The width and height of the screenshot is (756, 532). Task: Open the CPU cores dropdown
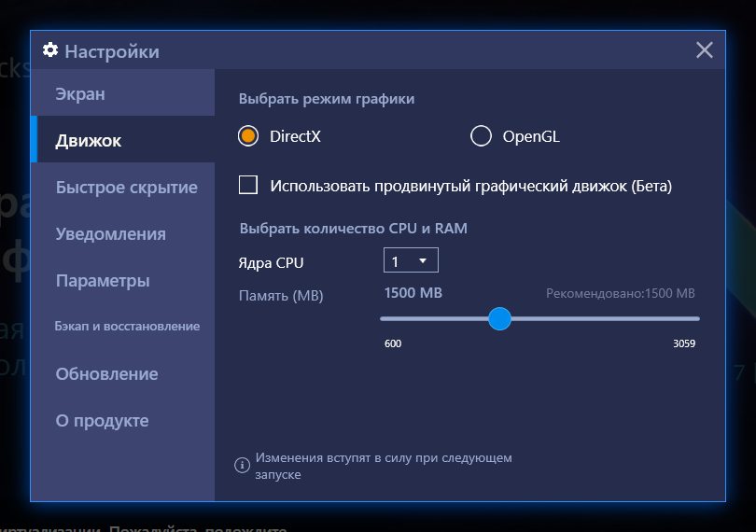click(410, 261)
